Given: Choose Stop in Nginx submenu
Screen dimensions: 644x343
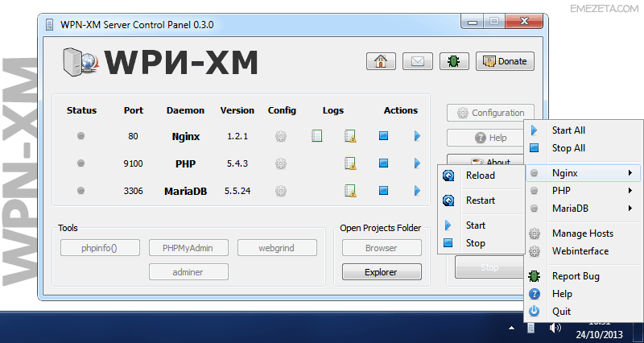Looking at the screenshot, I should [x=481, y=243].
